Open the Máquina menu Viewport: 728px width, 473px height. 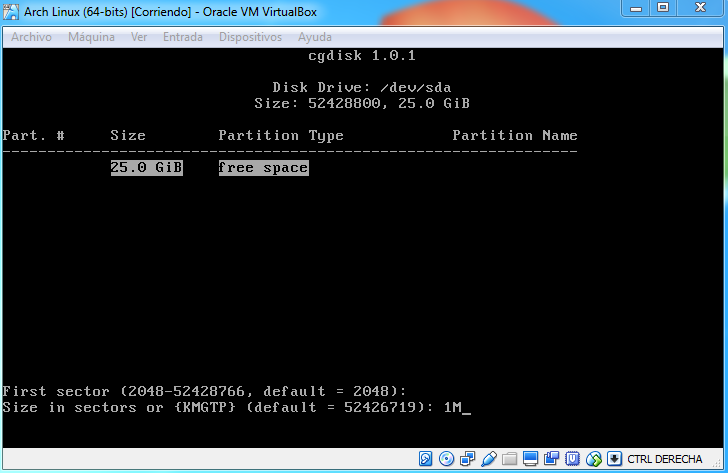click(x=91, y=37)
